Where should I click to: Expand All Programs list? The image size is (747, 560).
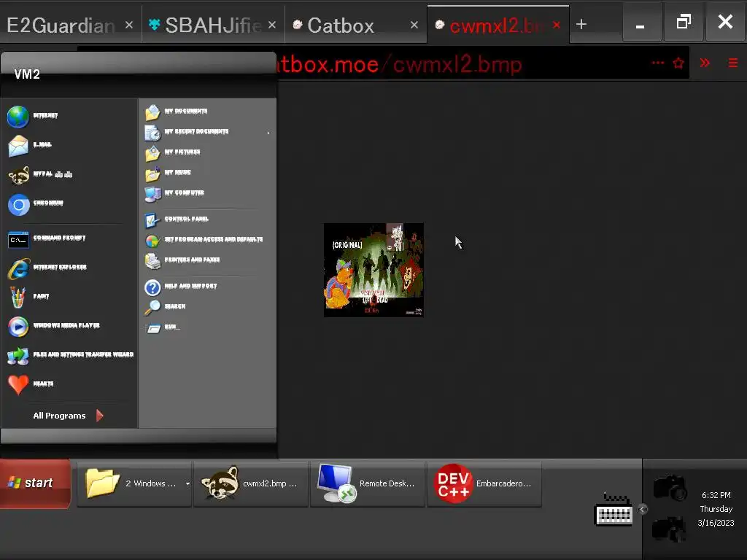click(69, 416)
